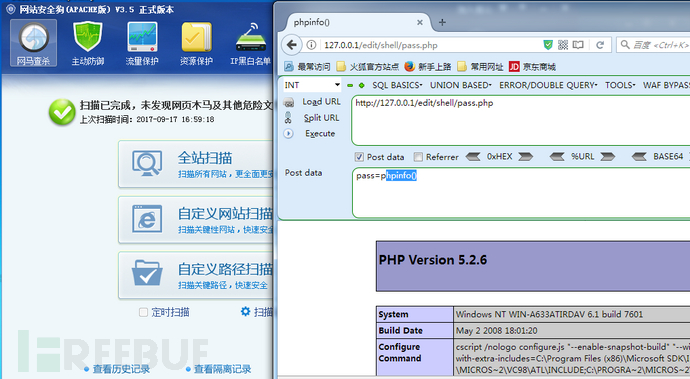Open 京东商城 bookmark
The image size is (690, 379).
click(x=532, y=66)
